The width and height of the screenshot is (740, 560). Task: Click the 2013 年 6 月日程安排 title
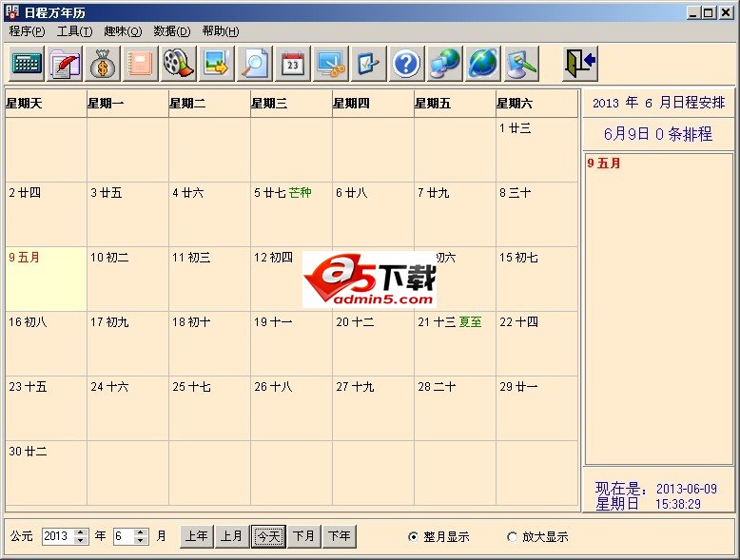tap(658, 103)
